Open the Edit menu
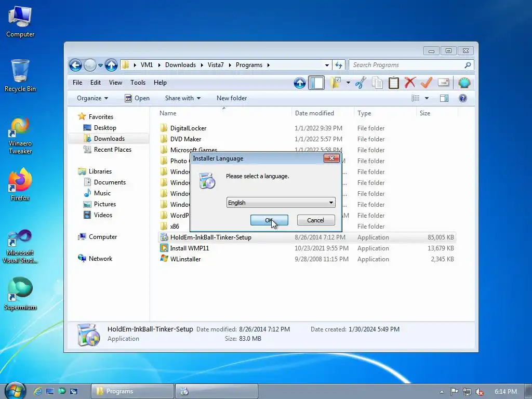 click(x=96, y=83)
